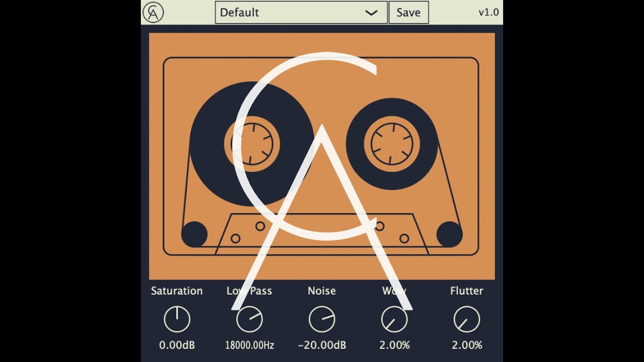The width and height of the screenshot is (644, 362).
Task: Click the Low Pass label
Action: click(250, 291)
